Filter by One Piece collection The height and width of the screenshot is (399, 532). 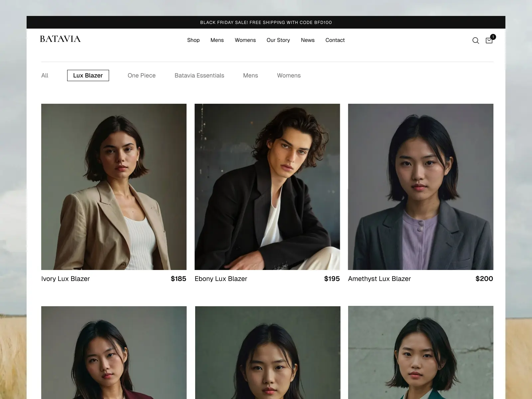141,75
